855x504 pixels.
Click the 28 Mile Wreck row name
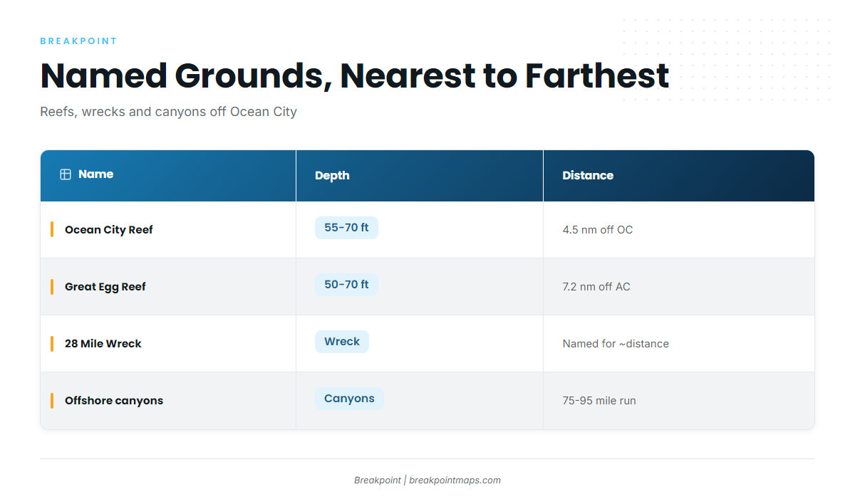pyautogui.click(x=103, y=344)
